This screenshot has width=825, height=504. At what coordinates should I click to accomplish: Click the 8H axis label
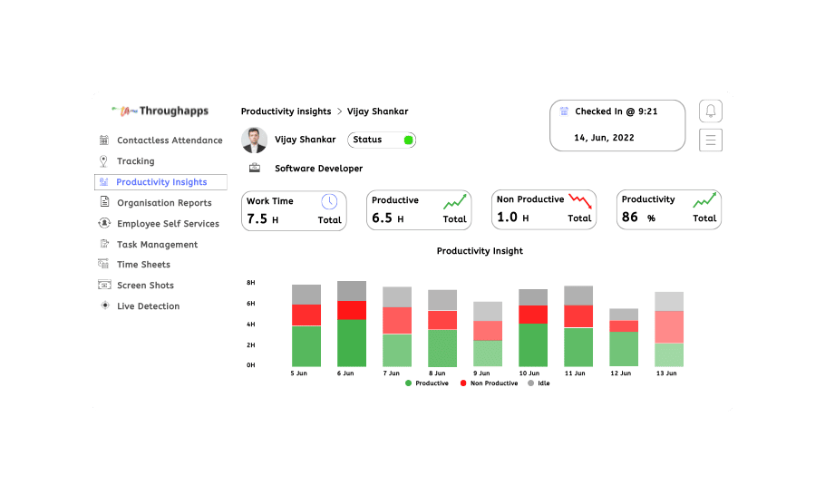coord(250,283)
